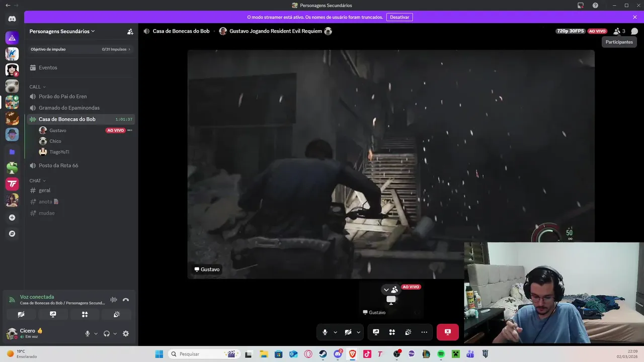Toggle member visibility icon on small stream tile
Viewport: 644px width, 362px height.
coord(394,290)
